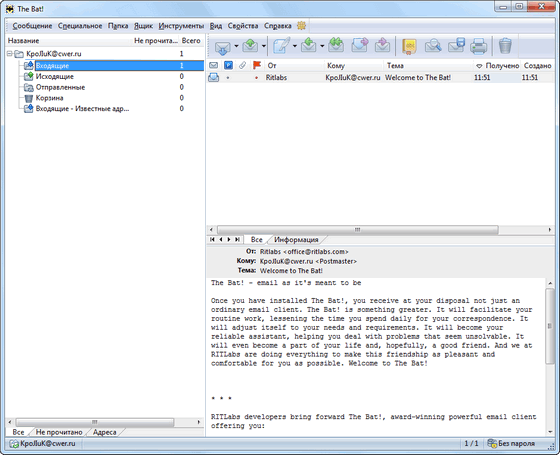Viewport: 560px width, 455px height.
Task: Switch to the Все preview tab
Action: [257, 240]
